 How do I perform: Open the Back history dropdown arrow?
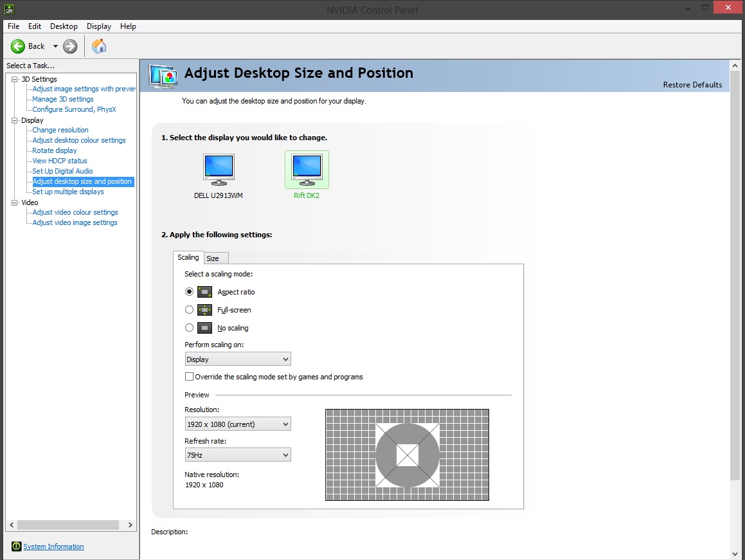point(55,46)
